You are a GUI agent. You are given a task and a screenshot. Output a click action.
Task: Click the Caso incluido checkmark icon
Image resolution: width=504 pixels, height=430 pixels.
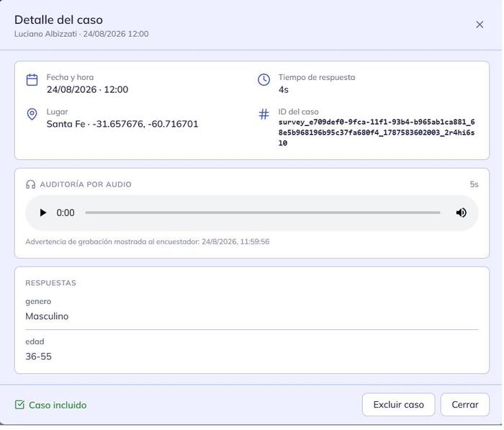click(19, 405)
